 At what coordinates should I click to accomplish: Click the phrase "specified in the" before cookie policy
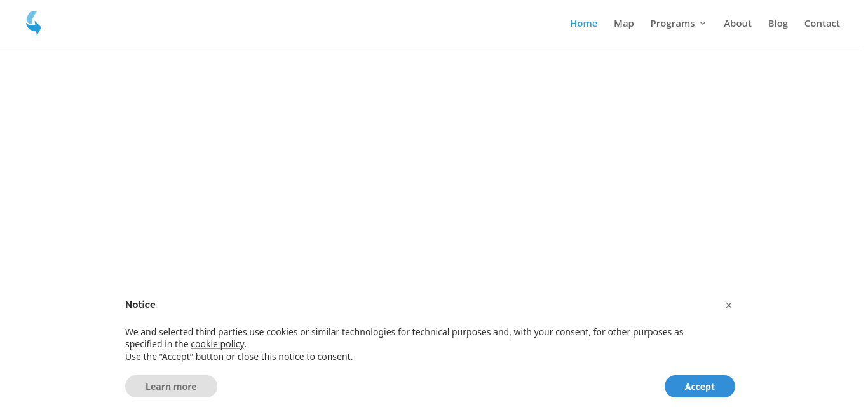pyautogui.click(x=157, y=344)
